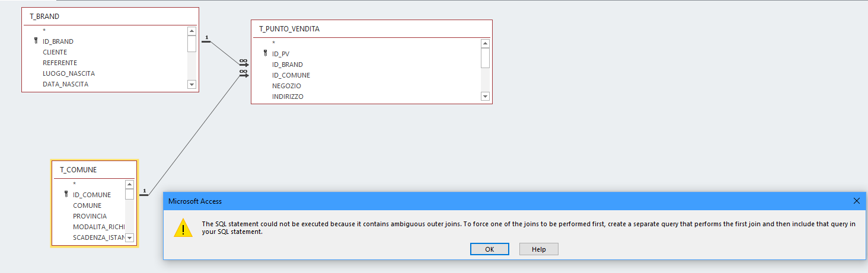Click the T_BRAND scrollbar up arrow
Image resolution: width=868 pixels, height=273 pixels.
(x=192, y=31)
